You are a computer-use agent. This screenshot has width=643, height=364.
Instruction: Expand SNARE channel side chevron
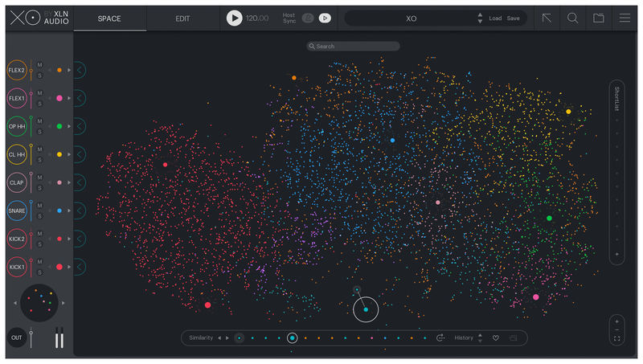click(x=80, y=211)
